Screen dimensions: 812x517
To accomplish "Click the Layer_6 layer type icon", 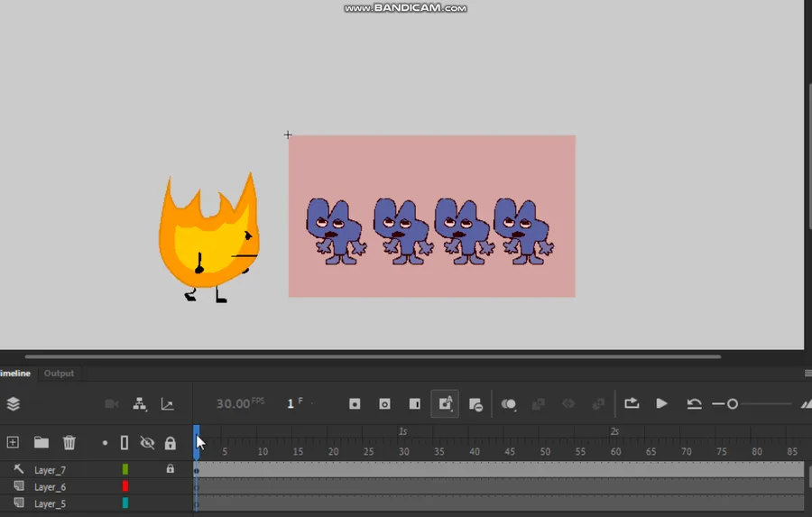I will pyautogui.click(x=19, y=486).
